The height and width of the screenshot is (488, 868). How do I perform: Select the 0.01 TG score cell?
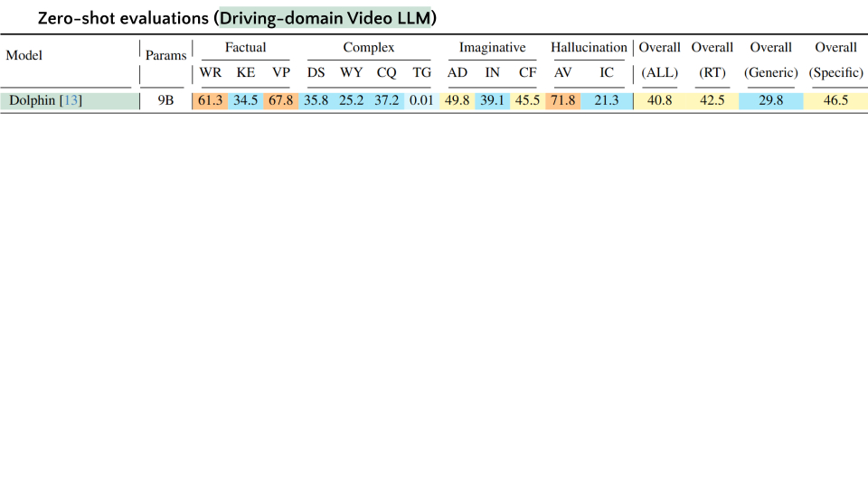tap(421, 100)
